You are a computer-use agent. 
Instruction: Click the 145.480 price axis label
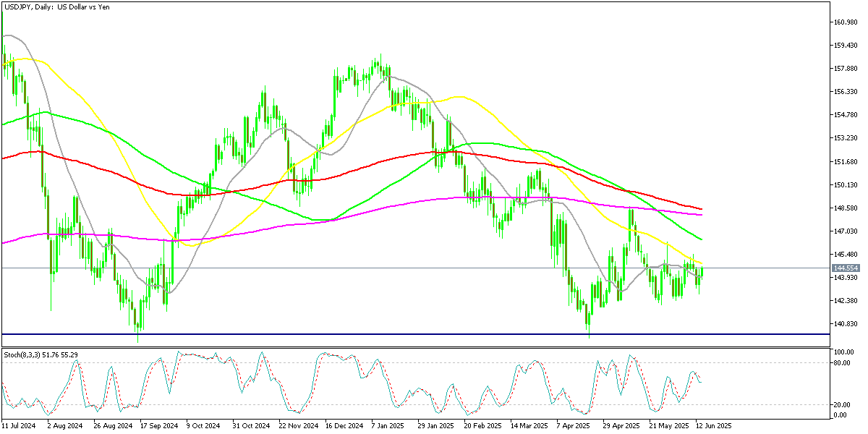coord(845,255)
